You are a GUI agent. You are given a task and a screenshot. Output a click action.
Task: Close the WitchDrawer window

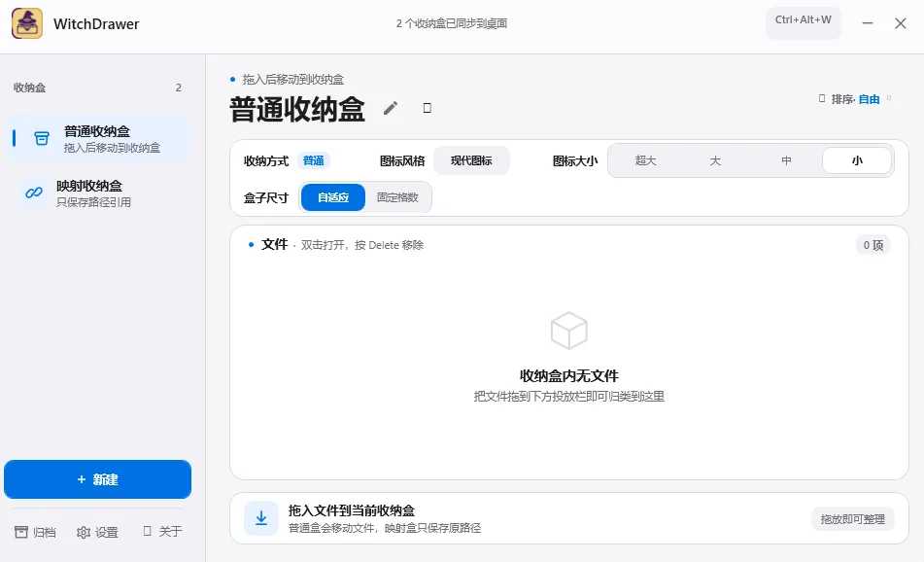[901, 23]
